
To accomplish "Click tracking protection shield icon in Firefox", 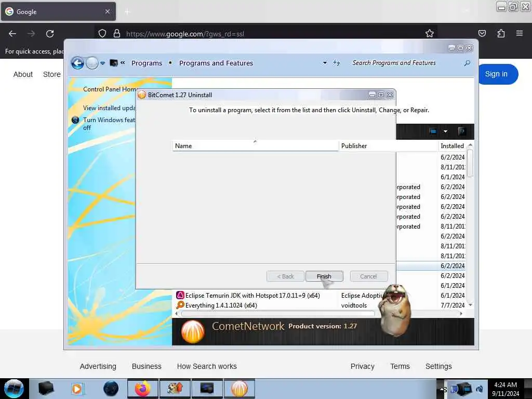I will click(102, 34).
